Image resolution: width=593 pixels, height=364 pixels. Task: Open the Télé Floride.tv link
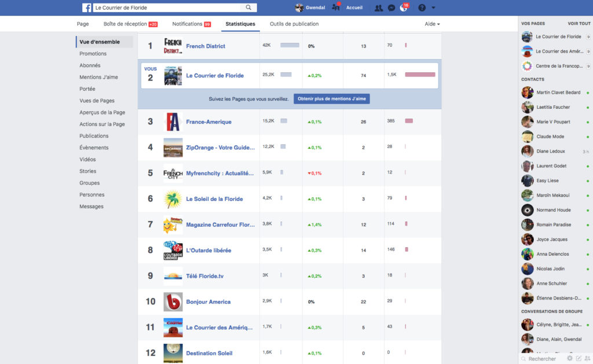click(x=204, y=276)
